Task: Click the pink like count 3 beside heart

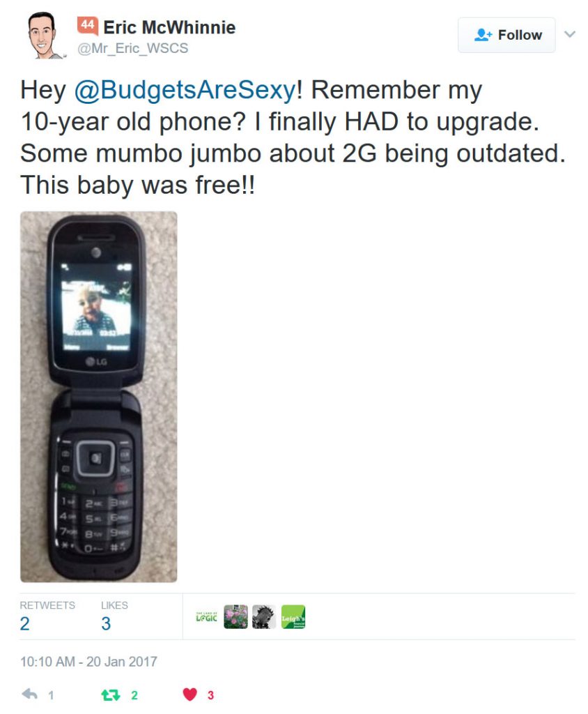Action: click(x=210, y=695)
